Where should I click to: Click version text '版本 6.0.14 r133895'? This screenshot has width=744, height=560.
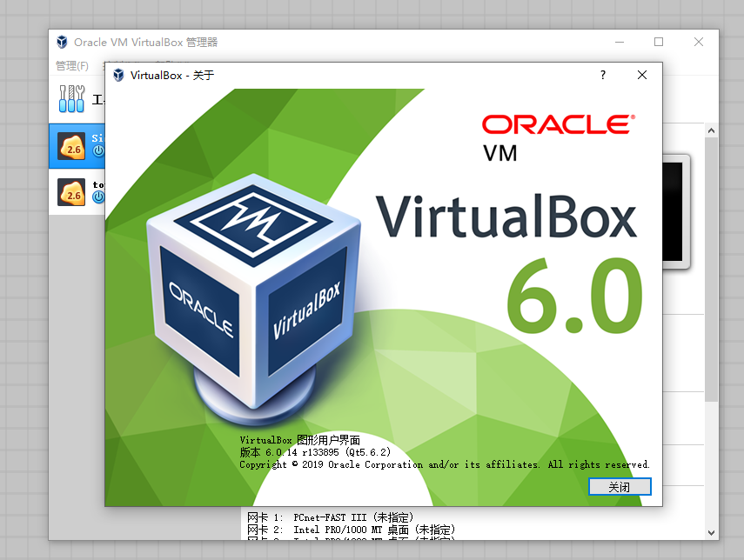click(x=315, y=452)
